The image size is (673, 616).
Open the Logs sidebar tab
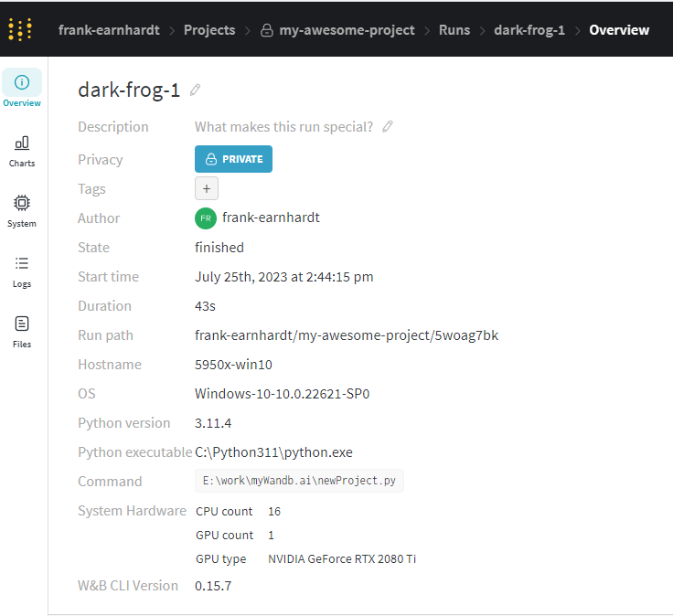22,272
